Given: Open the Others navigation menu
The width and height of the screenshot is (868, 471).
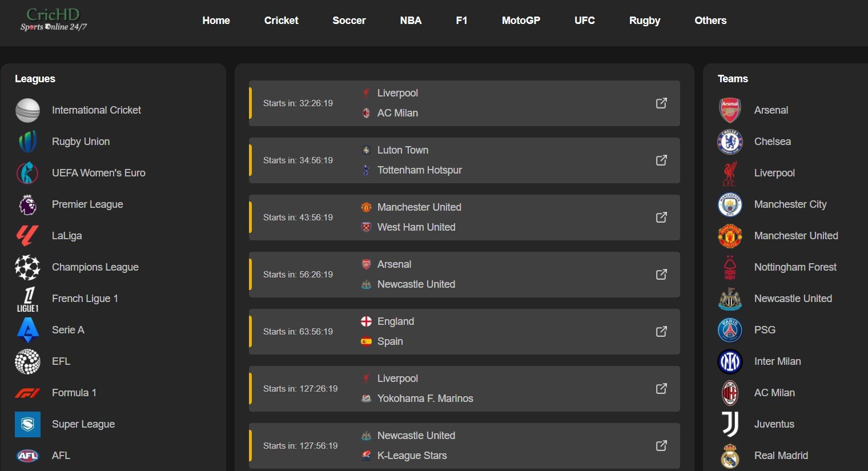Looking at the screenshot, I should 710,21.
